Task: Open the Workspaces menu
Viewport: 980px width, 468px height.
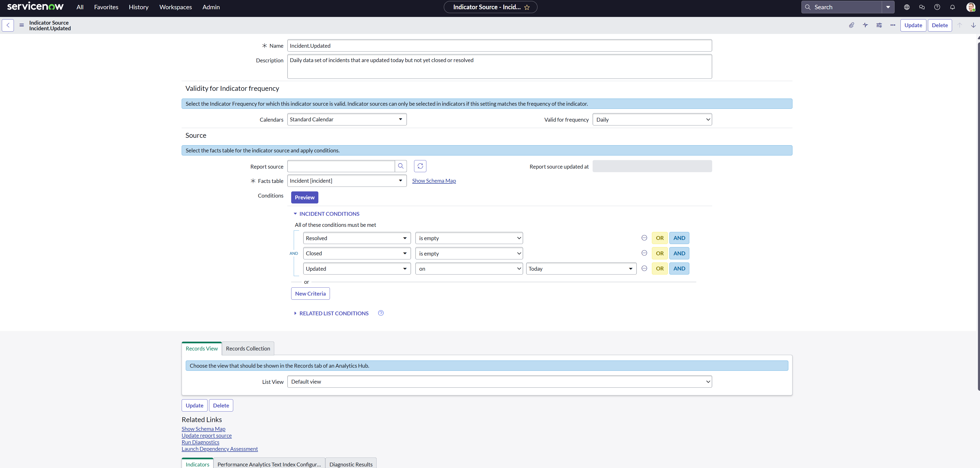Action: (x=175, y=7)
